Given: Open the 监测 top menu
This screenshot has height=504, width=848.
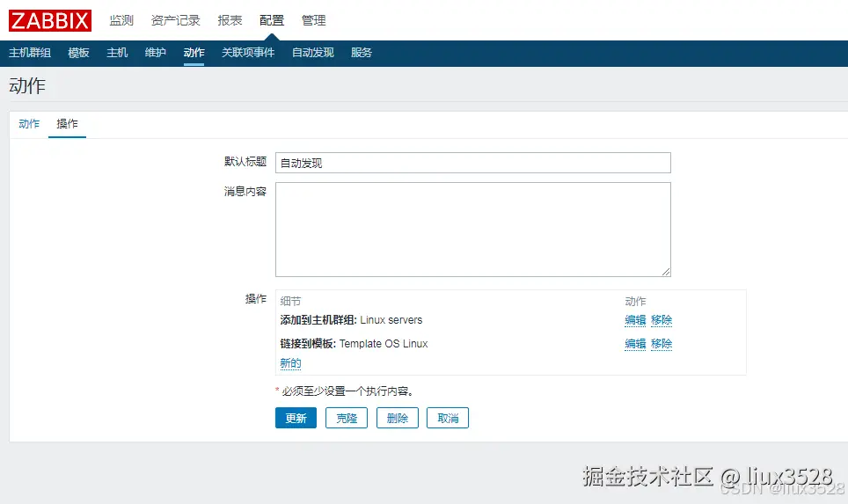Looking at the screenshot, I should (x=121, y=20).
